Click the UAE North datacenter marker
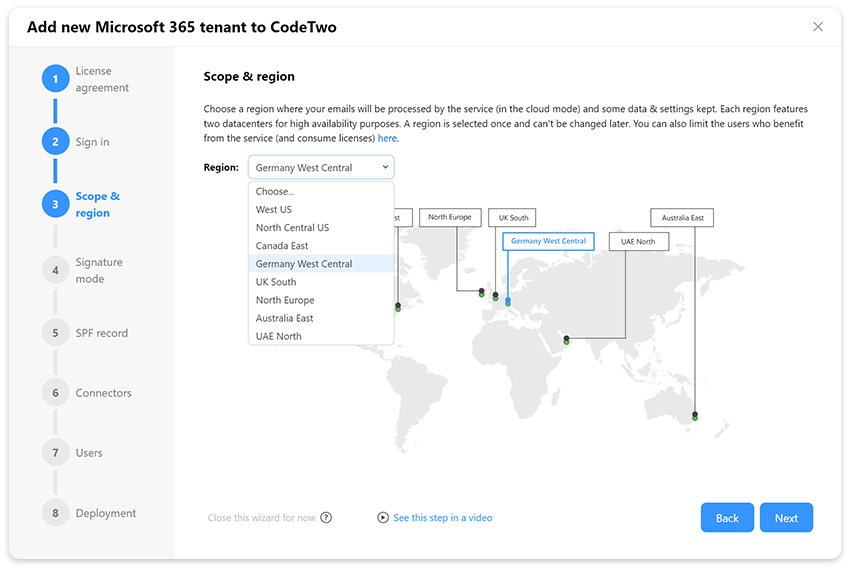 point(566,340)
